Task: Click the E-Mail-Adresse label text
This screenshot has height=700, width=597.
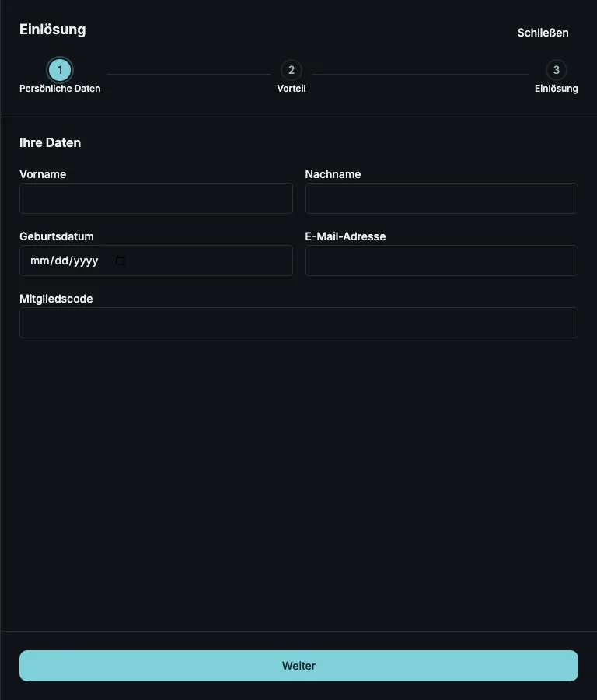Action: click(x=345, y=236)
